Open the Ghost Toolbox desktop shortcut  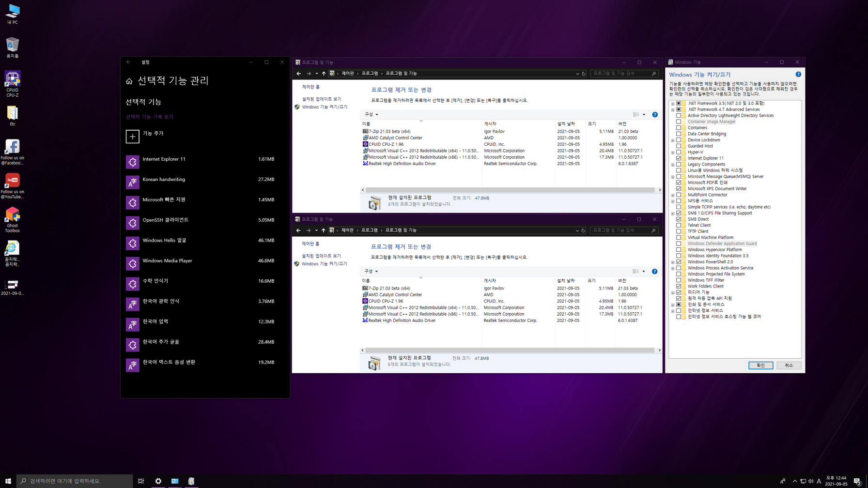13,220
